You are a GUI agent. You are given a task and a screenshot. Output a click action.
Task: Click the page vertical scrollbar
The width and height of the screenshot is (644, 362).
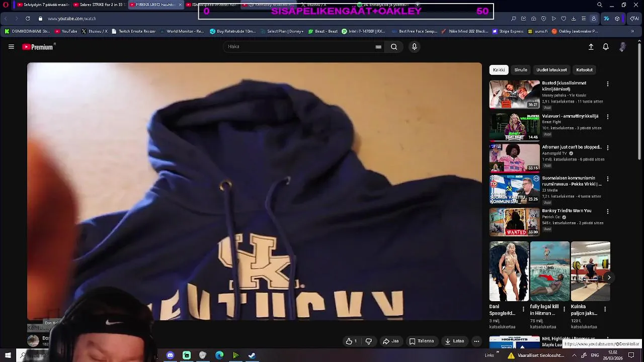640,101
